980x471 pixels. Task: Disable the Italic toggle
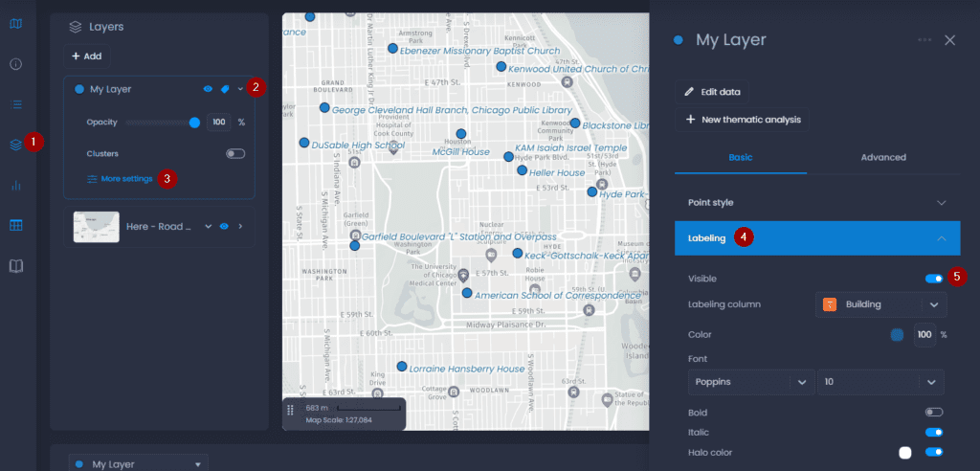pyautogui.click(x=934, y=432)
